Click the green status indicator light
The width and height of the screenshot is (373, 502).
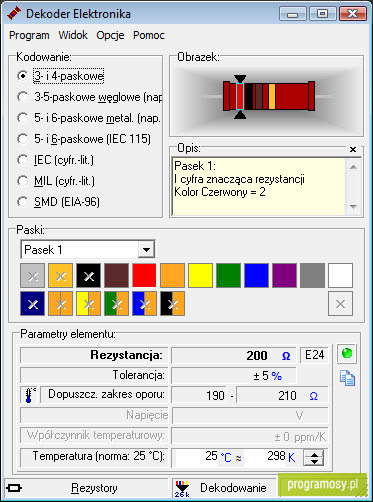(x=347, y=353)
